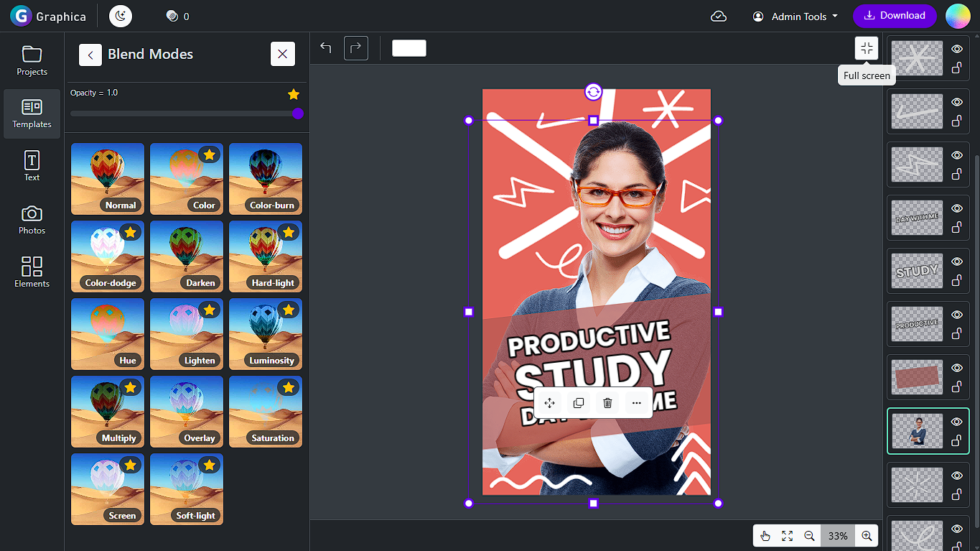Open the Photos sidebar tab
Screen dimensions: 980x551
[32, 220]
